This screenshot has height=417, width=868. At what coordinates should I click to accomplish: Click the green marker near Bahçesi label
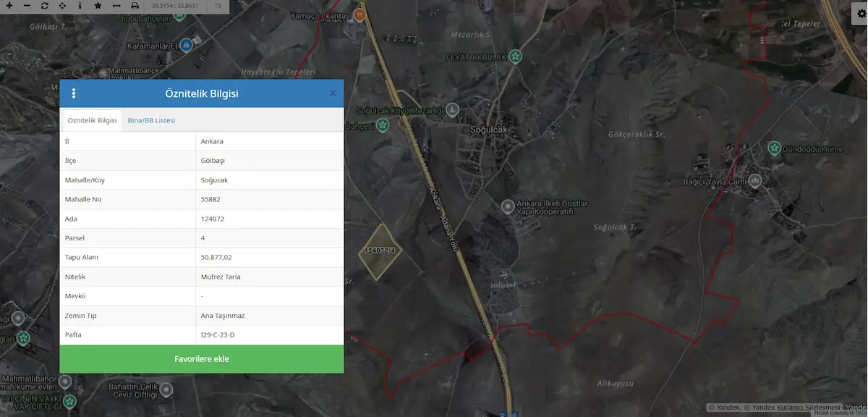(383, 125)
